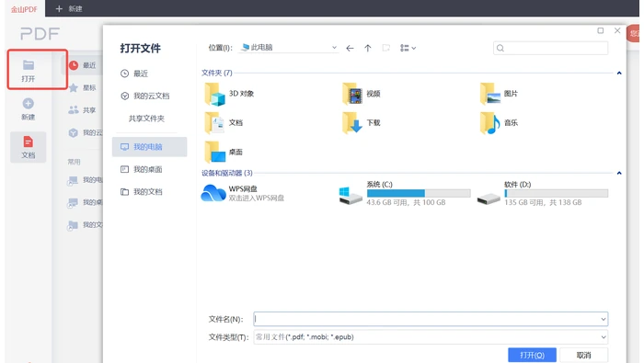Select 共享文件夹 in dialog sidebar
644x363 pixels.
tap(146, 119)
